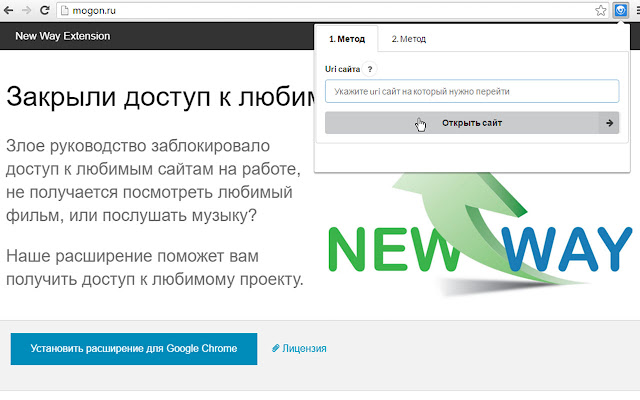Click the New Way Extension header title
640x400 pixels.
[62, 36]
